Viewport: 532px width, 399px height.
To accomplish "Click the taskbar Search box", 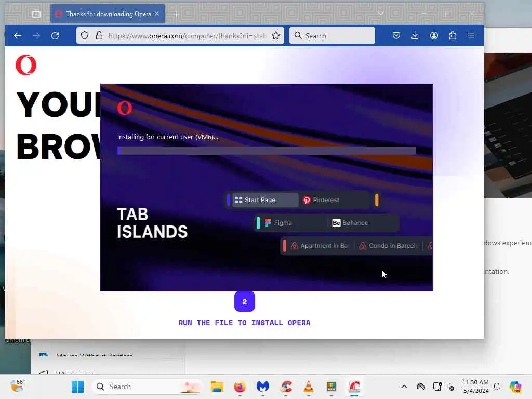I will pos(148,387).
